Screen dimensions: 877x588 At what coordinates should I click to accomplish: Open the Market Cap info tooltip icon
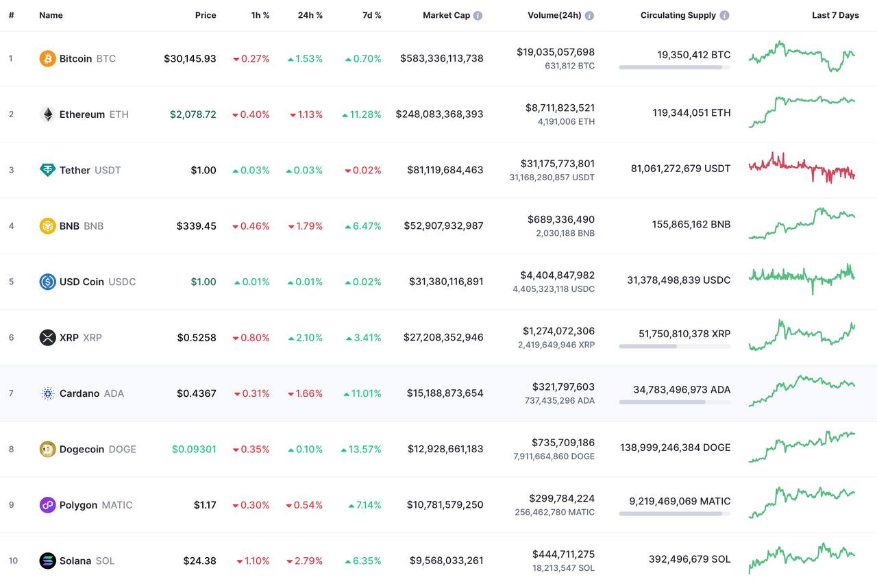tap(478, 15)
